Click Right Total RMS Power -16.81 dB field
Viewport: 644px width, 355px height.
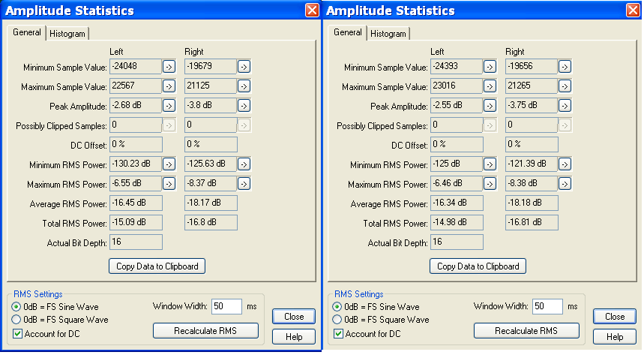pyautogui.click(x=532, y=223)
